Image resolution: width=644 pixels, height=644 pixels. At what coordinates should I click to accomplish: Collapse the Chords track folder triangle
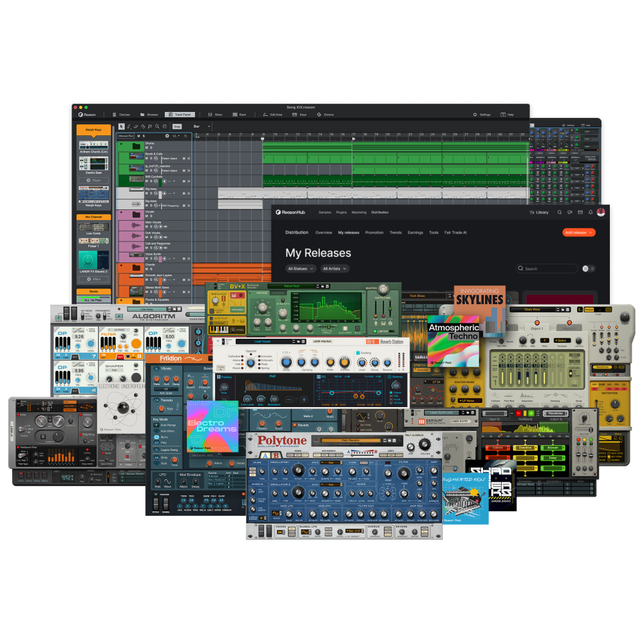coord(121,266)
